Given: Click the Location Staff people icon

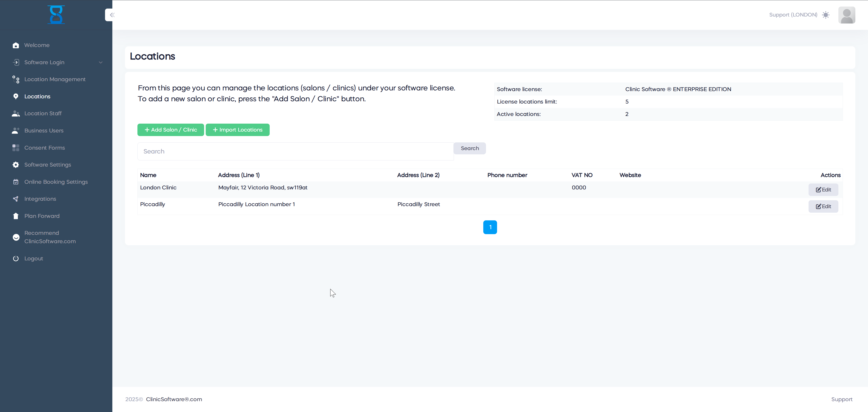Looking at the screenshot, I should coord(16,113).
